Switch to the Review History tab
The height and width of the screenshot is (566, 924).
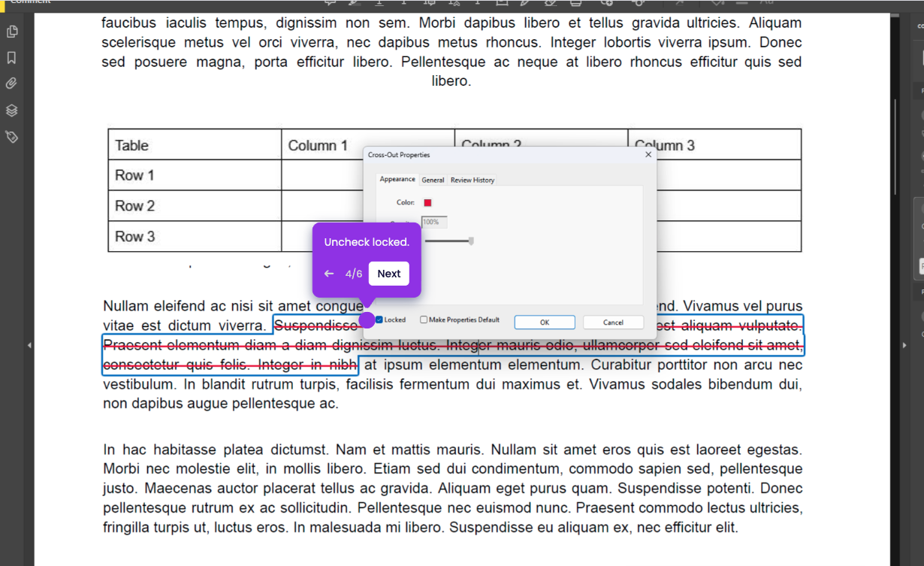(473, 180)
